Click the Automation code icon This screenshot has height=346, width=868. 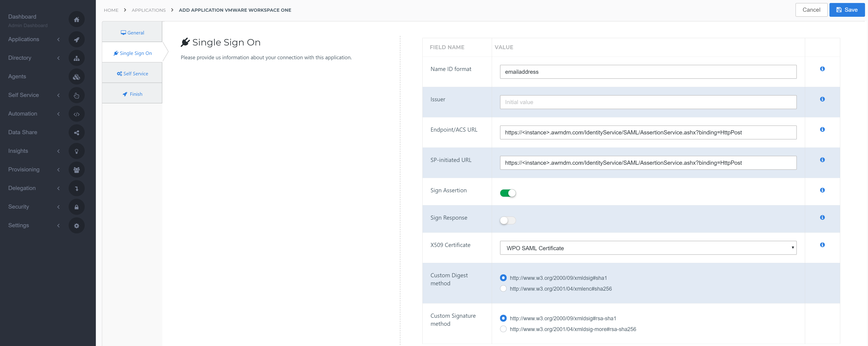click(76, 114)
